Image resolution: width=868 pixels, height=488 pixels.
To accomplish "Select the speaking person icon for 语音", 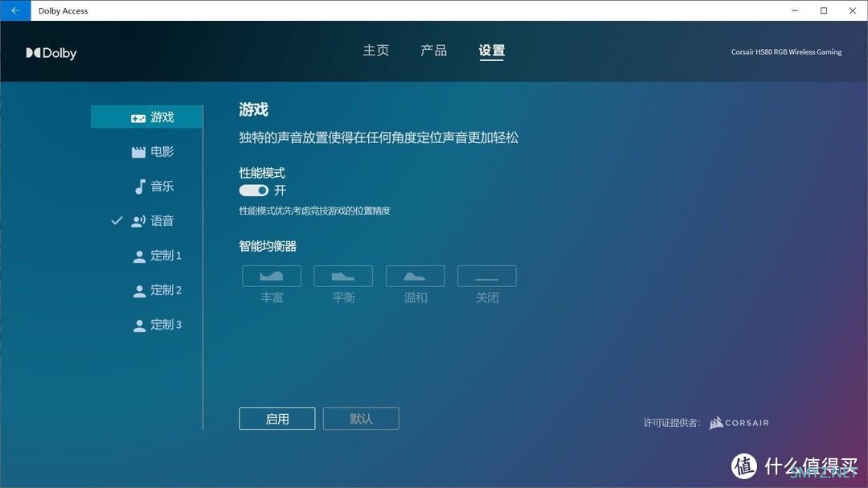I will click(138, 222).
